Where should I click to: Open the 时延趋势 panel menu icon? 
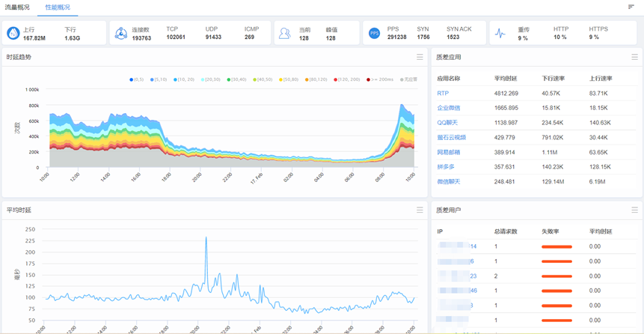420,57
